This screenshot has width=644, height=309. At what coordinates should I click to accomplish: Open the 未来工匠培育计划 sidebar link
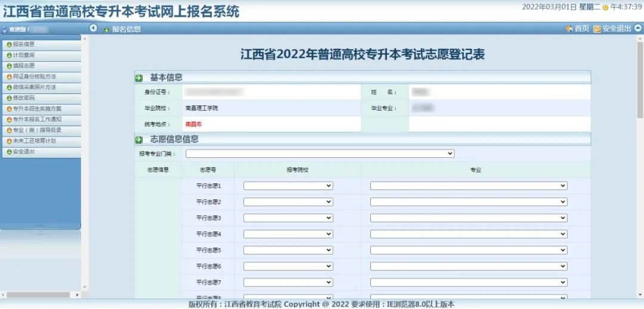pyautogui.click(x=34, y=141)
